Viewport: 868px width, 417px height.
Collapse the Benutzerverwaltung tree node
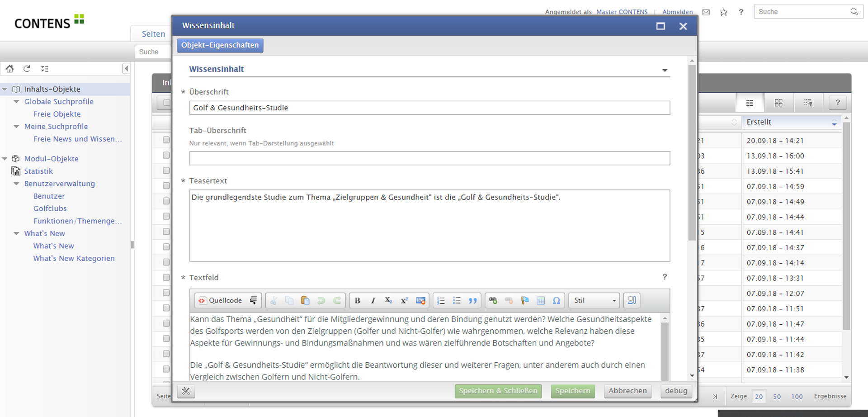coord(17,184)
